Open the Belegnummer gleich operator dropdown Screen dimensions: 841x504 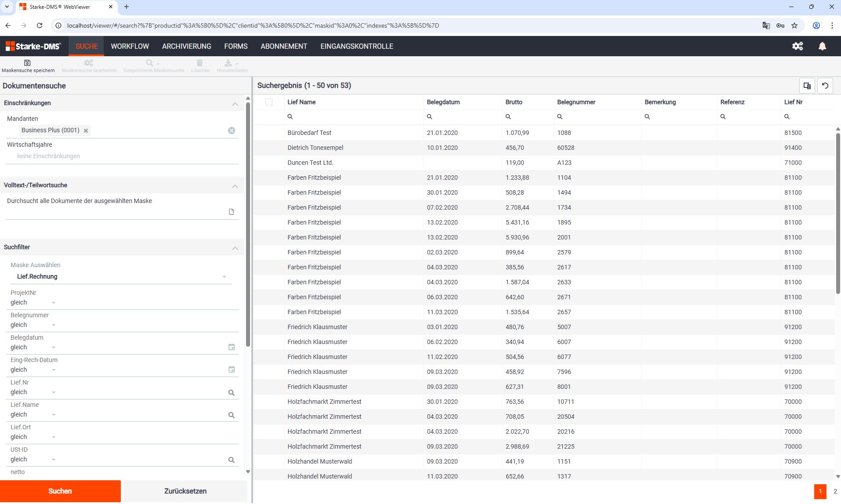[33, 325]
